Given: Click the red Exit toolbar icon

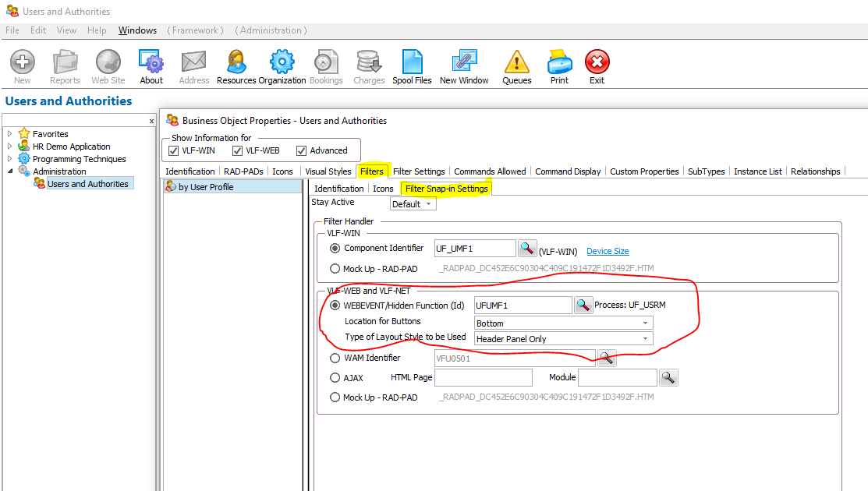Looking at the screenshot, I should 597,63.
